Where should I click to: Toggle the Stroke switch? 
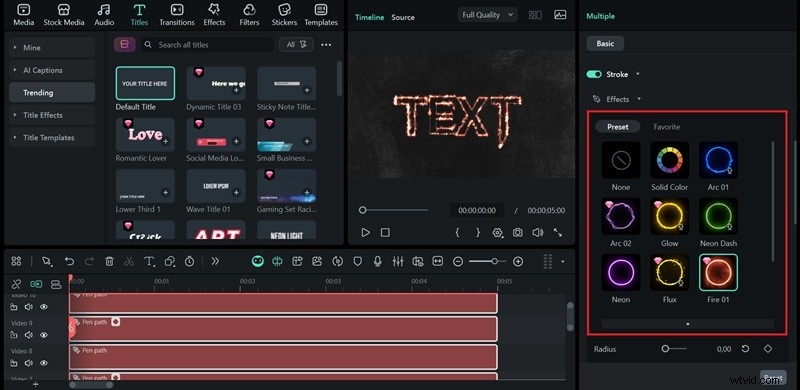(594, 74)
